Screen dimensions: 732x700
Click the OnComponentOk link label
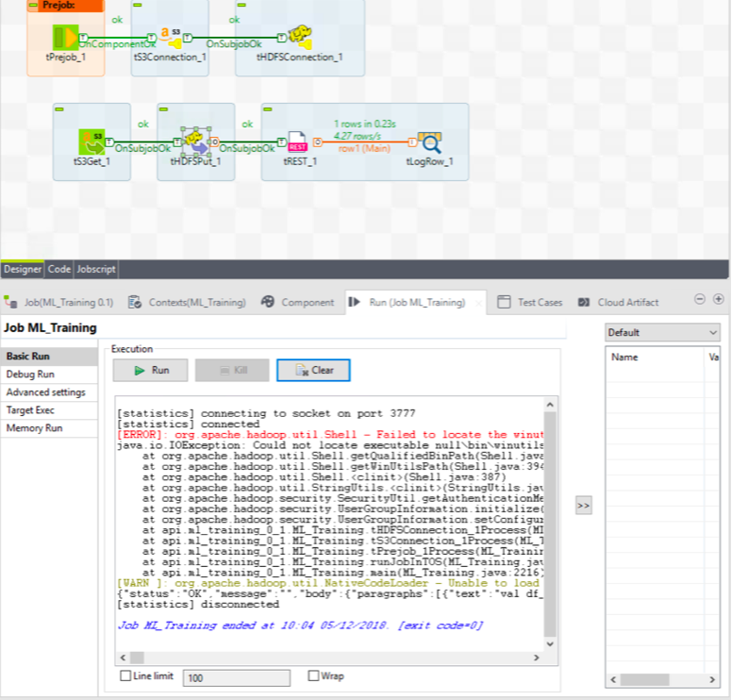(117, 44)
